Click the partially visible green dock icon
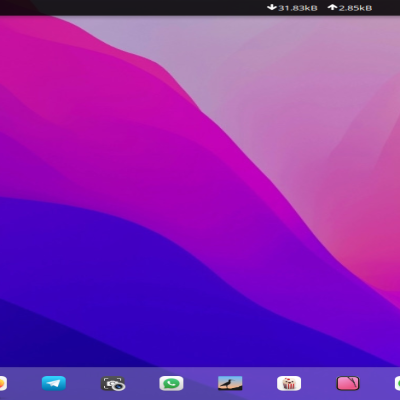400x400 pixels. [397, 383]
